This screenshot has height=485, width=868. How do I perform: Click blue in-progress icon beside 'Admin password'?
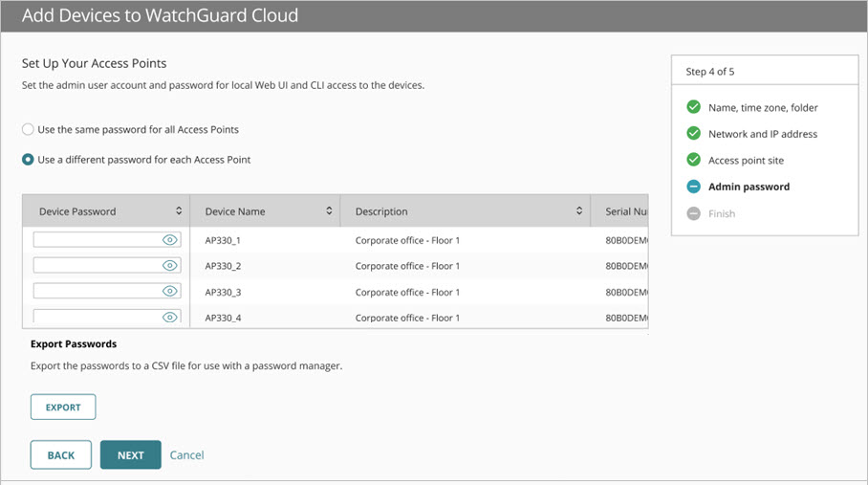coord(694,187)
